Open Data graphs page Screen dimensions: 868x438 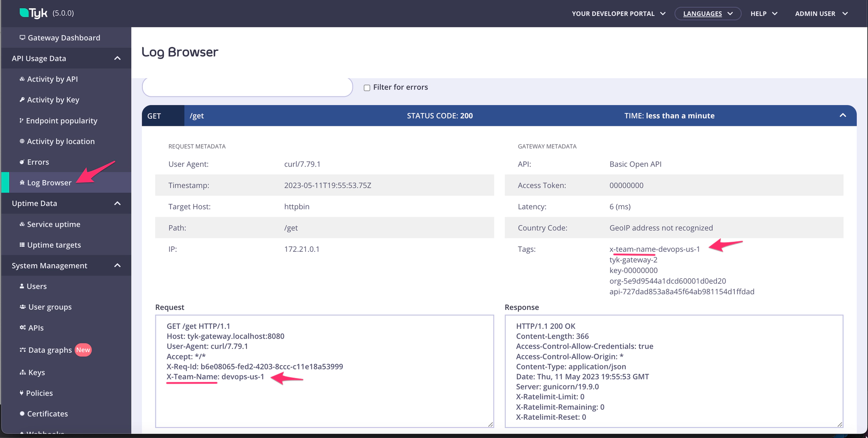pyautogui.click(x=50, y=350)
